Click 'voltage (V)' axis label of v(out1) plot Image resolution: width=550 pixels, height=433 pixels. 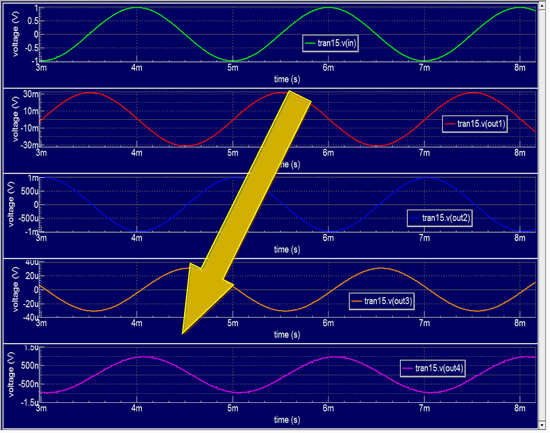click(x=15, y=119)
